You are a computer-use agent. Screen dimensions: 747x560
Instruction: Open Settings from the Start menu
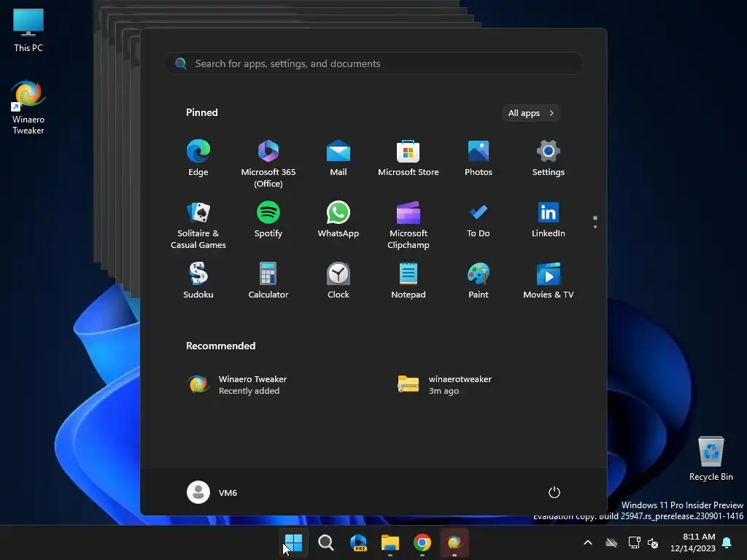pyautogui.click(x=549, y=158)
